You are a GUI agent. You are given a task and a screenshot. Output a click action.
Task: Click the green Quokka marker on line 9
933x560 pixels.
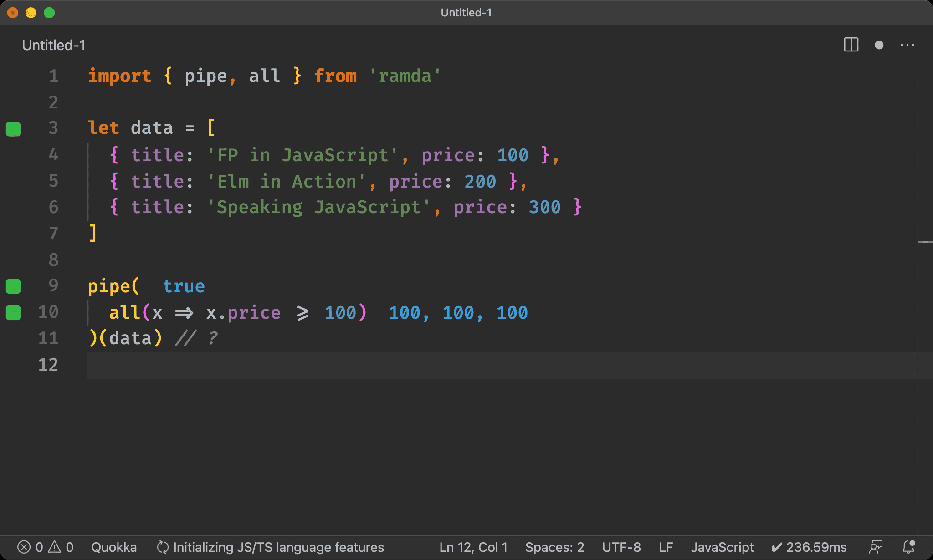click(x=13, y=286)
